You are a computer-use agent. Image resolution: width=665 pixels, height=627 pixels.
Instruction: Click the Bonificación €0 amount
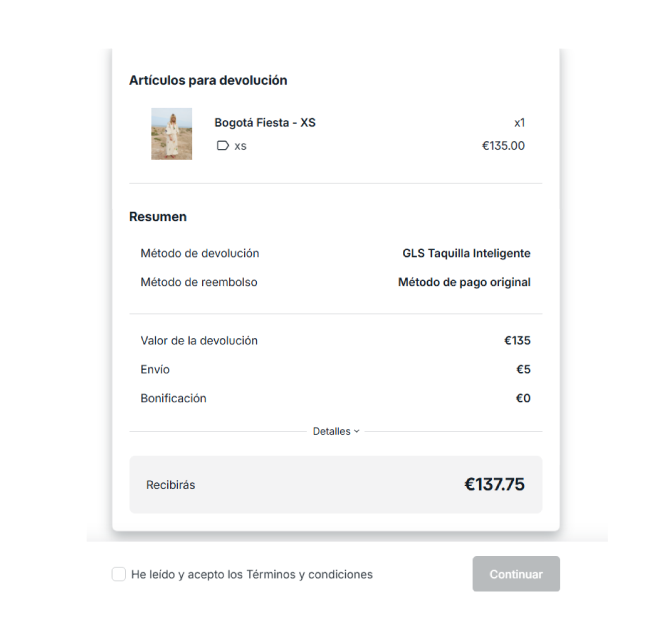(523, 399)
